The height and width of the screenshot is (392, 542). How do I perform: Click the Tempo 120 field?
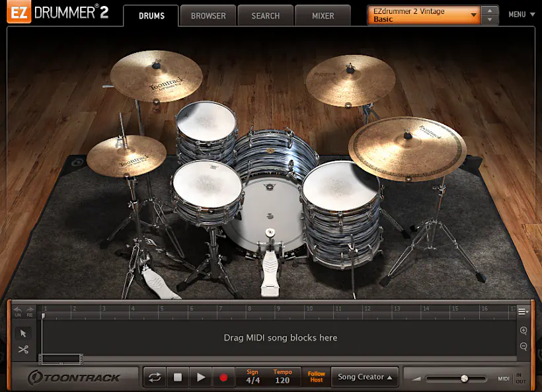tap(282, 377)
